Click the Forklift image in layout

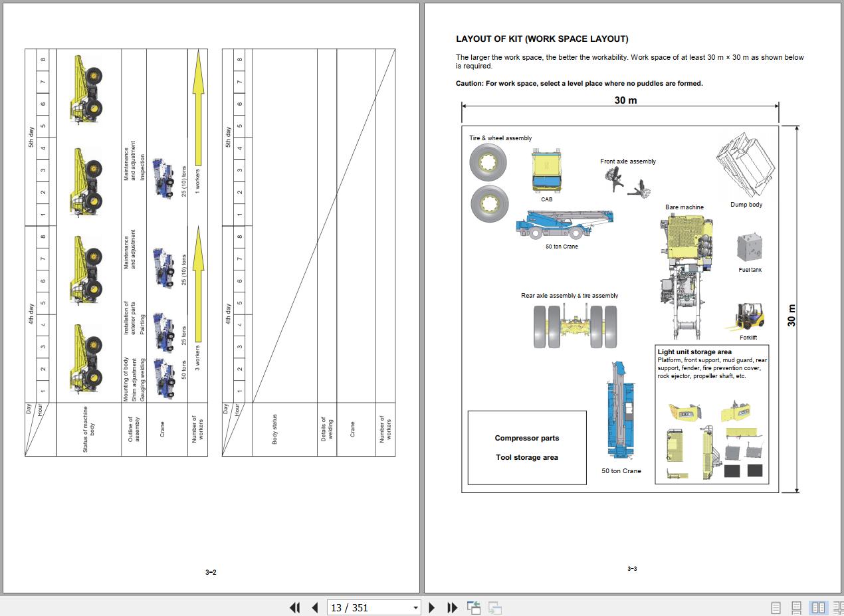(749, 318)
